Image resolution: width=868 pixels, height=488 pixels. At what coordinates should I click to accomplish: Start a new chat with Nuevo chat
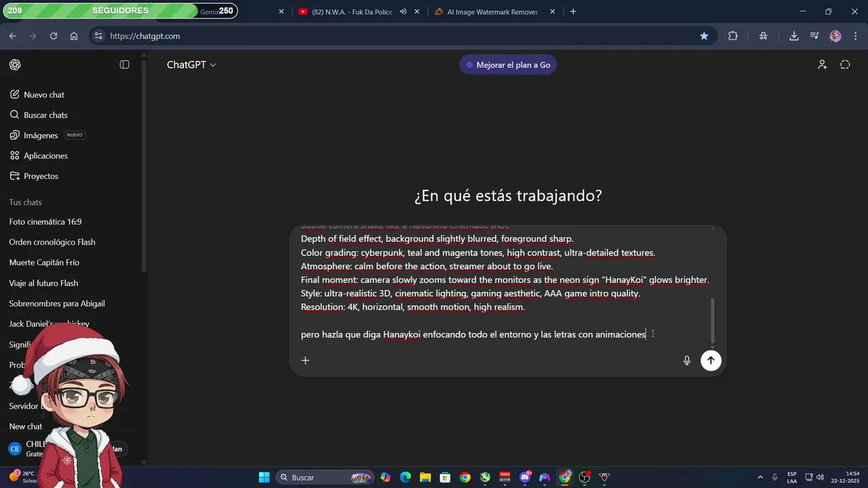pyautogui.click(x=43, y=95)
